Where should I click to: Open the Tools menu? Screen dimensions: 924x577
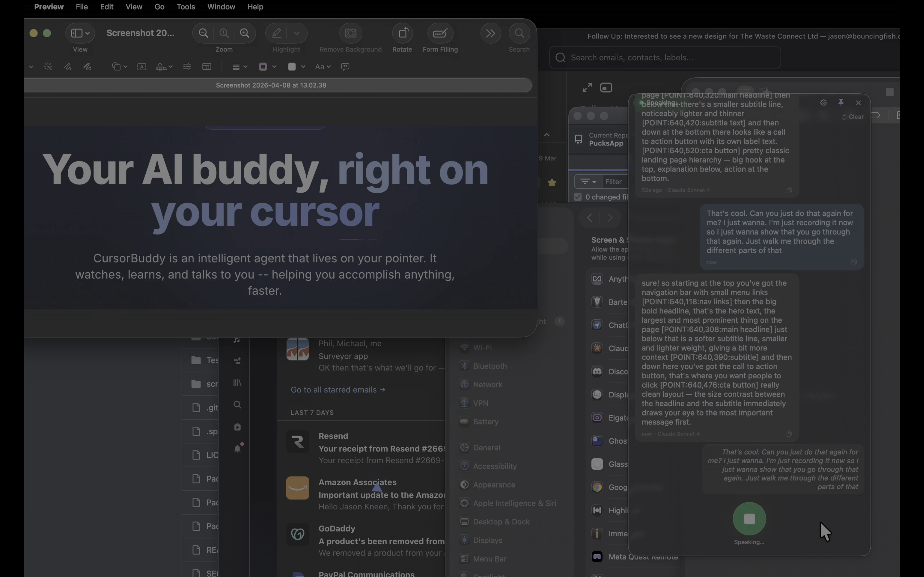pos(186,6)
